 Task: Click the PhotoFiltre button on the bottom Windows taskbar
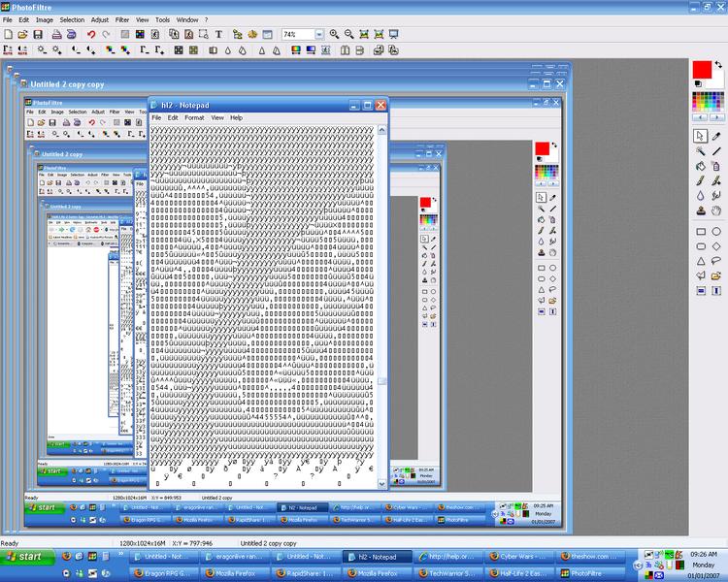(x=589, y=573)
